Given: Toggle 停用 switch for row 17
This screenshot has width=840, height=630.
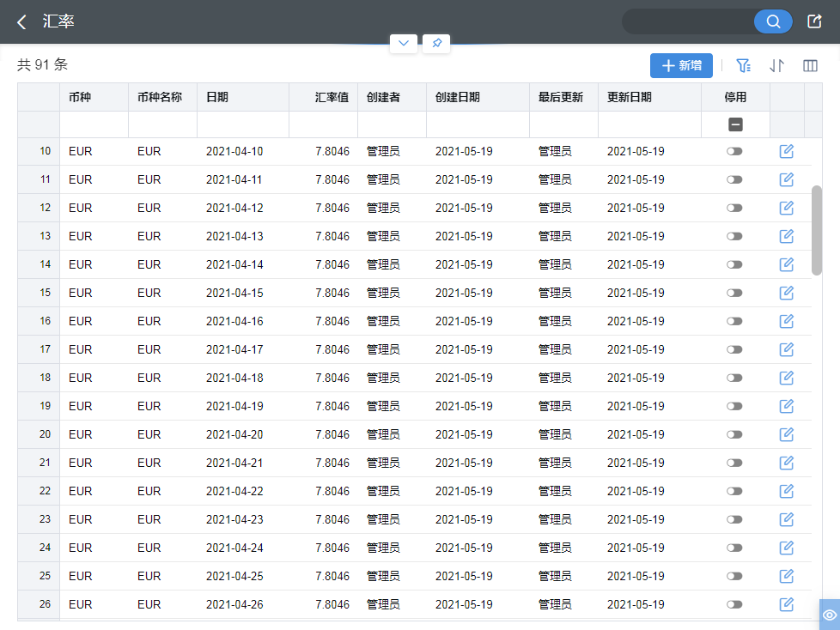Looking at the screenshot, I should [x=734, y=349].
